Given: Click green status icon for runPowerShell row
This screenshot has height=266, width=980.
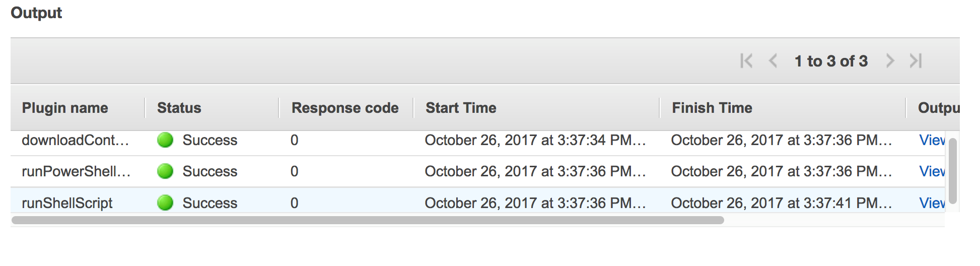Looking at the screenshot, I should click(165, 171).
